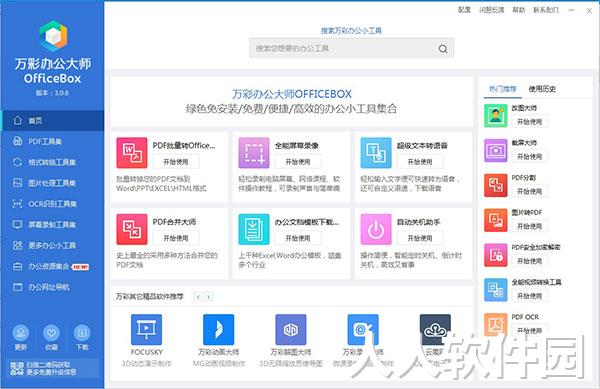Click the NEW badge beside 办公资源集合
The image size is (600, 389).
(x=80, y=267)
